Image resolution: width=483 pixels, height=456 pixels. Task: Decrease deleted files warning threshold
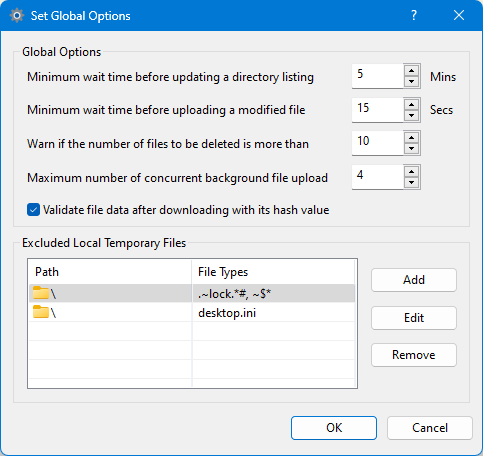coord(412,149)
